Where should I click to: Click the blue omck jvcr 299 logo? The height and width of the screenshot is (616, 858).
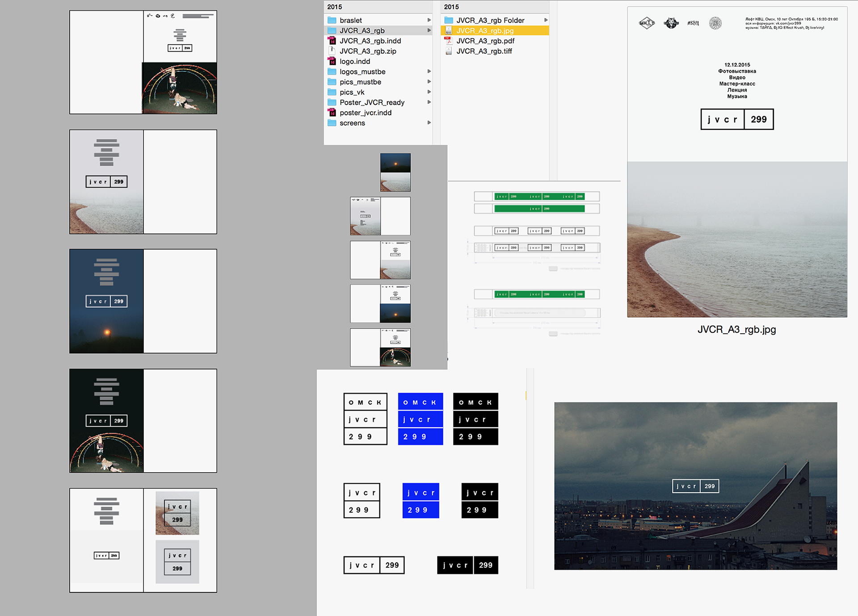(420, 419)
